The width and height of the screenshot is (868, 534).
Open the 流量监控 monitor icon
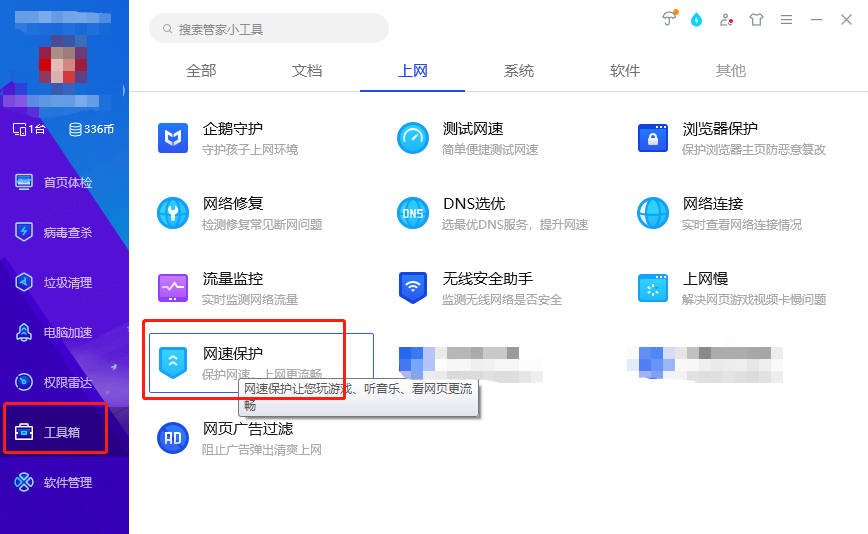coord(173,288)
